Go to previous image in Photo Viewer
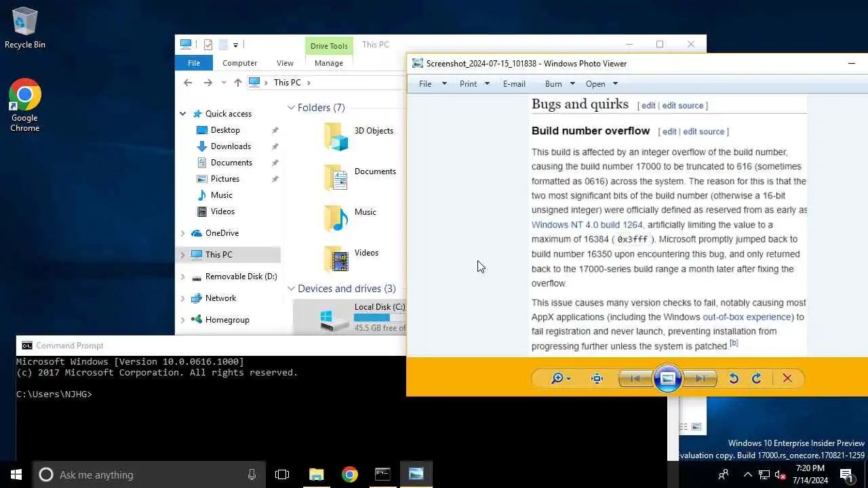Image resolution: width=868 pixels, height=488 pixels. tap(635, 379)
